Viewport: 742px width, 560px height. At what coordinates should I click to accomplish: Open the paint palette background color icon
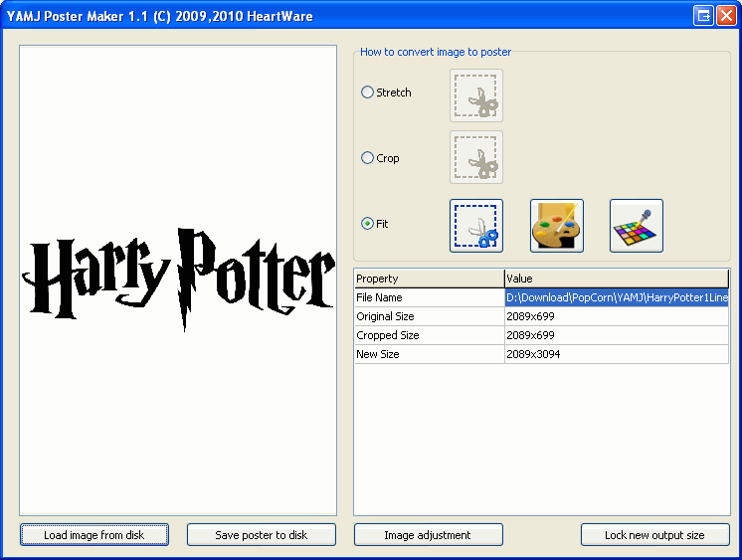tap(557, 226)
